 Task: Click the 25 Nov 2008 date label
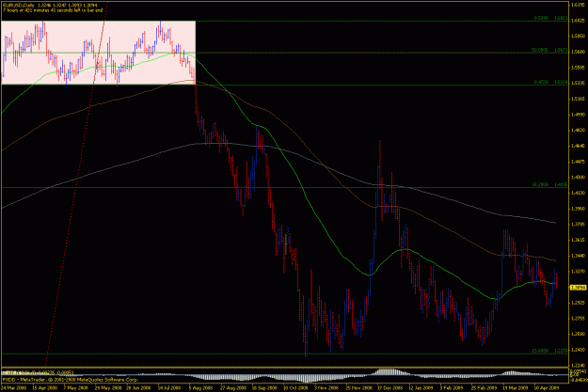[x=358, y=388]
